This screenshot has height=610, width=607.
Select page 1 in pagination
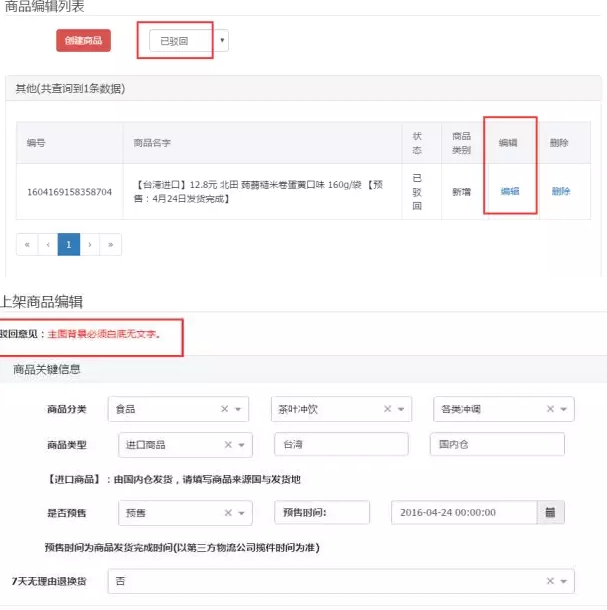[x=68, y=244]
